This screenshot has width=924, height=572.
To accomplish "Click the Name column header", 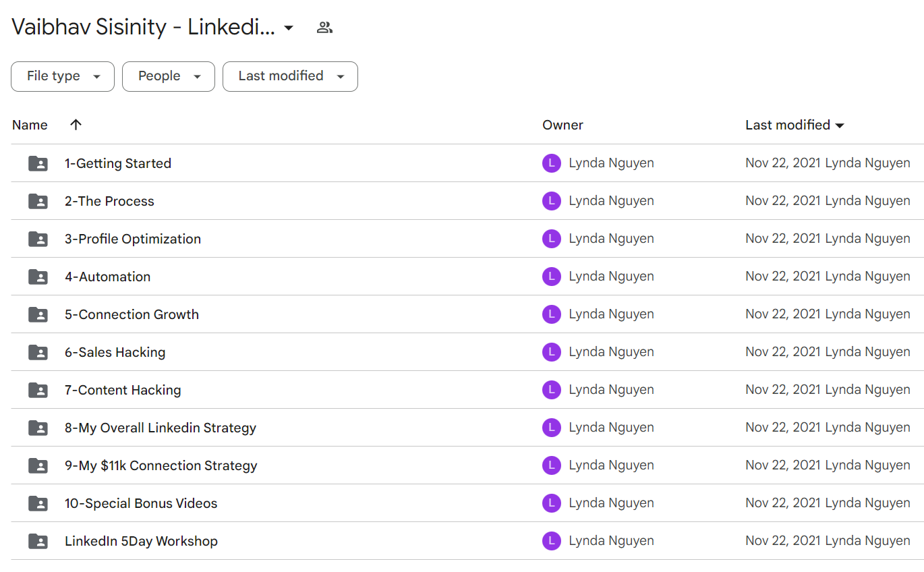I will [x=30, y=125].
